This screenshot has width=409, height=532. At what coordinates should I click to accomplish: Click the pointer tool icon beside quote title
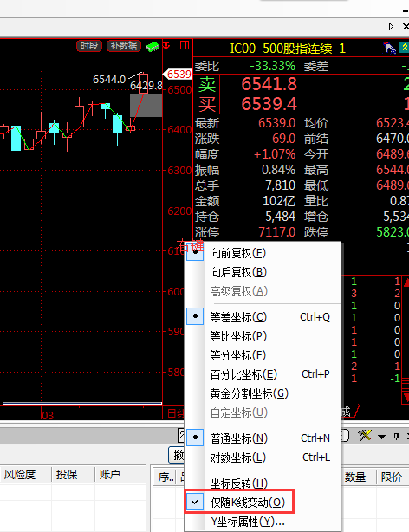point(390,48)
